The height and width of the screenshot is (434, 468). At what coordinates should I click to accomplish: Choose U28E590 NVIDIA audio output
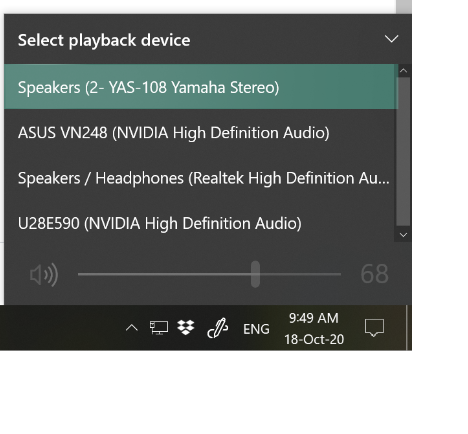(x=201, y=223)
